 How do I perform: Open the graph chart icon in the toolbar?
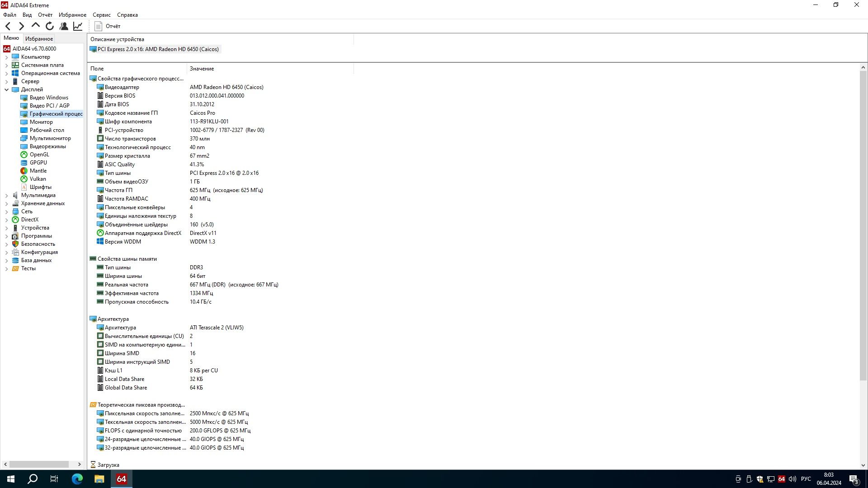point(78,26)
